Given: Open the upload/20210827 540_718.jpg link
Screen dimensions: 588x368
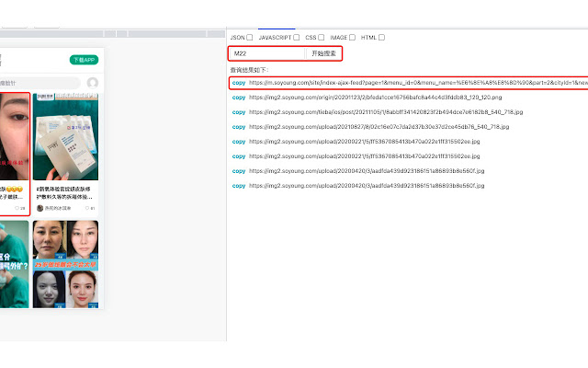Looking at the screenshot, I should [x=379, y=127].
